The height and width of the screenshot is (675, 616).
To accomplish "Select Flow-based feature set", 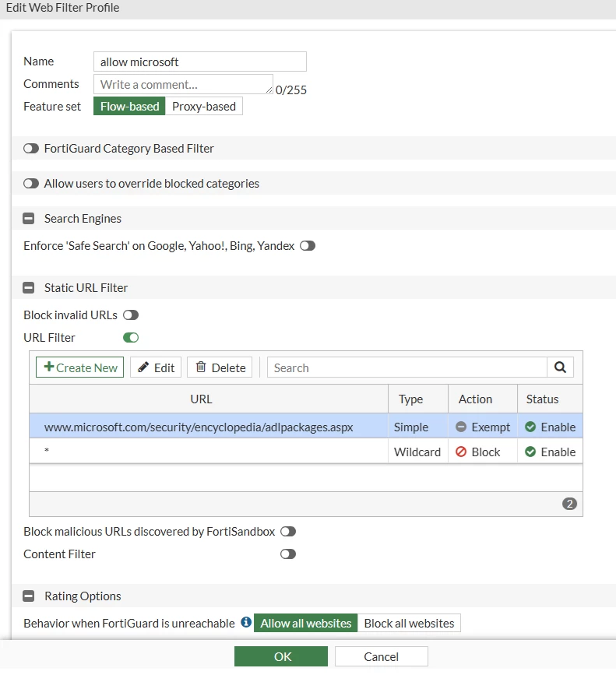I will coord(129,107).
